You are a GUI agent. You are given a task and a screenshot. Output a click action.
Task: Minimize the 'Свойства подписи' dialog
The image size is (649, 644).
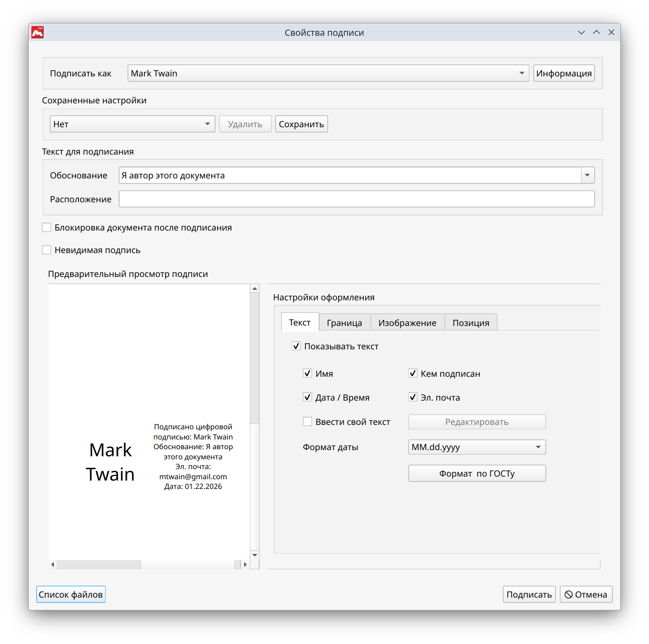point(581,32)
